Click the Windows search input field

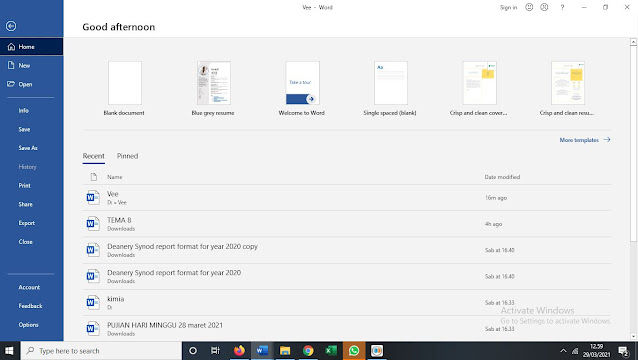[x=101, y=351]
